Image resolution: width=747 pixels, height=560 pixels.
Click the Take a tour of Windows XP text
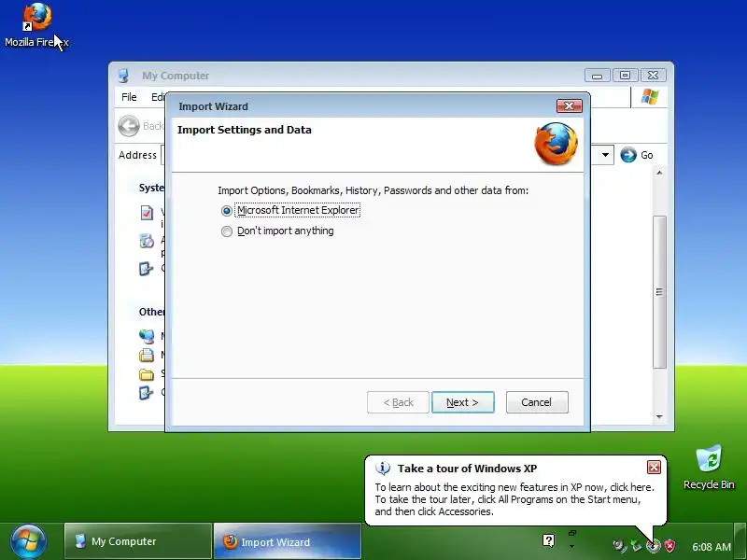click(x=468, y=469)
